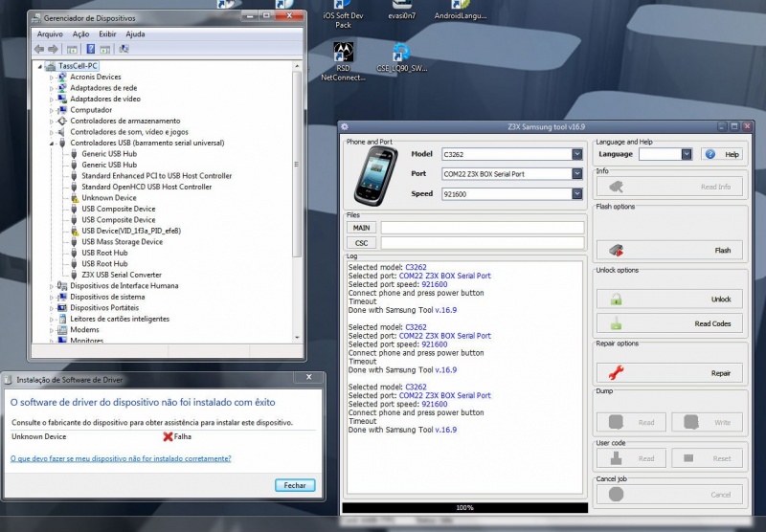Click the Forward arrow in Device Manager toolbar
Screen dimensions: 766x532
pos(53,49)
